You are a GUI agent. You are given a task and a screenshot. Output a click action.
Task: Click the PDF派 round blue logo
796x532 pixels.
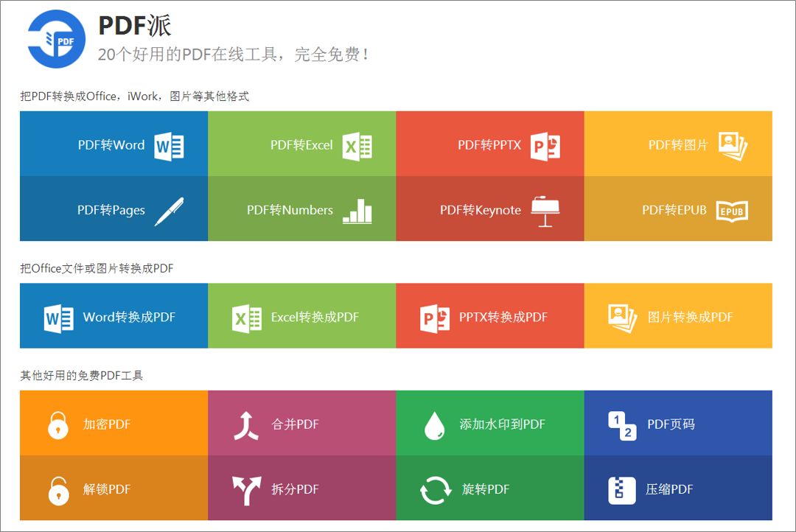pyautogui.click(x=56, y=39)
